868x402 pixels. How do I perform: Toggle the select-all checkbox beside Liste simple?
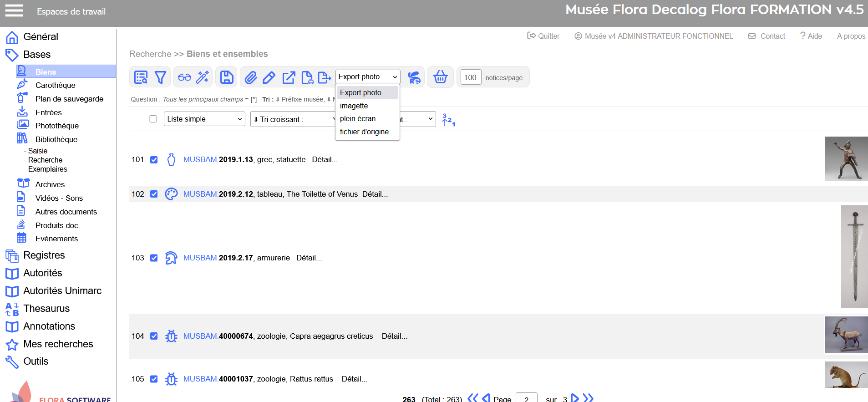click(x=153, y=119)
